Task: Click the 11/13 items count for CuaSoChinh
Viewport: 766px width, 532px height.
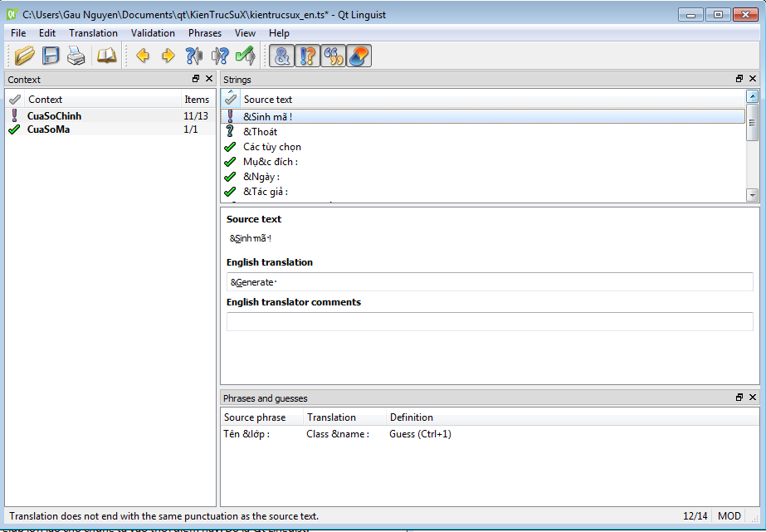Action: point(196,116)
